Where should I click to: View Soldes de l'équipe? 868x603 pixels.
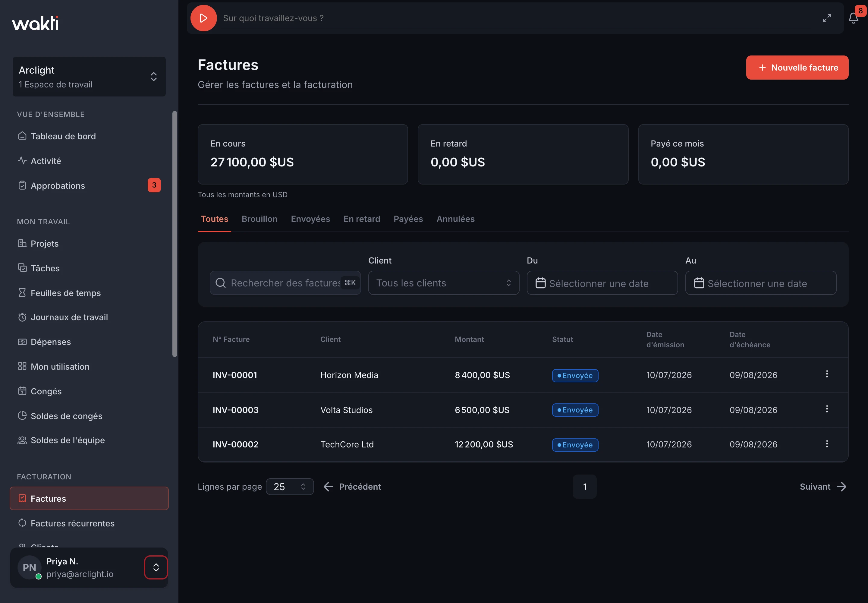pyautogui.click(x=89, y=440)
